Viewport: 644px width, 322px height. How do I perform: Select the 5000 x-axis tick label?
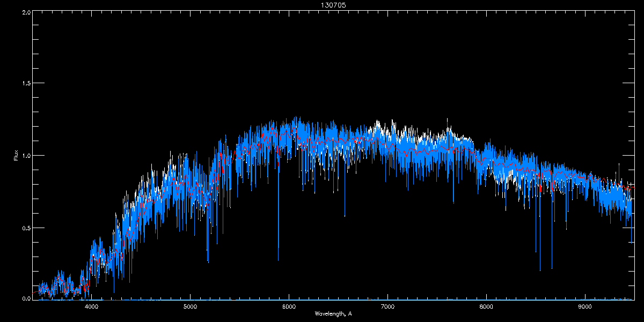click(191, 307)
